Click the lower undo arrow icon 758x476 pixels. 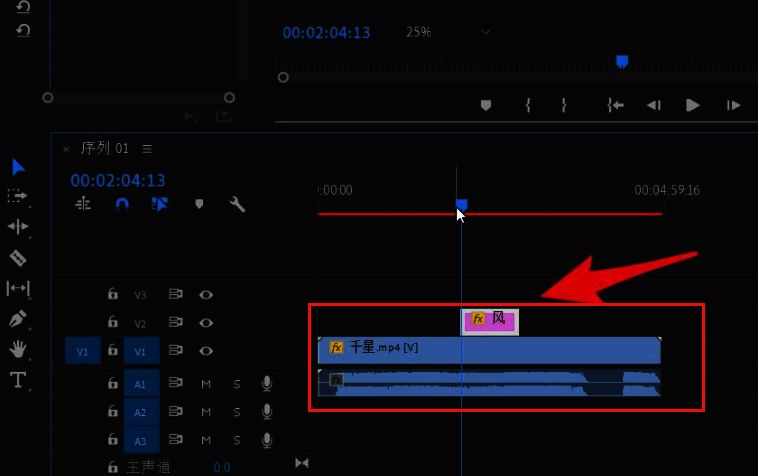(23, 30)
